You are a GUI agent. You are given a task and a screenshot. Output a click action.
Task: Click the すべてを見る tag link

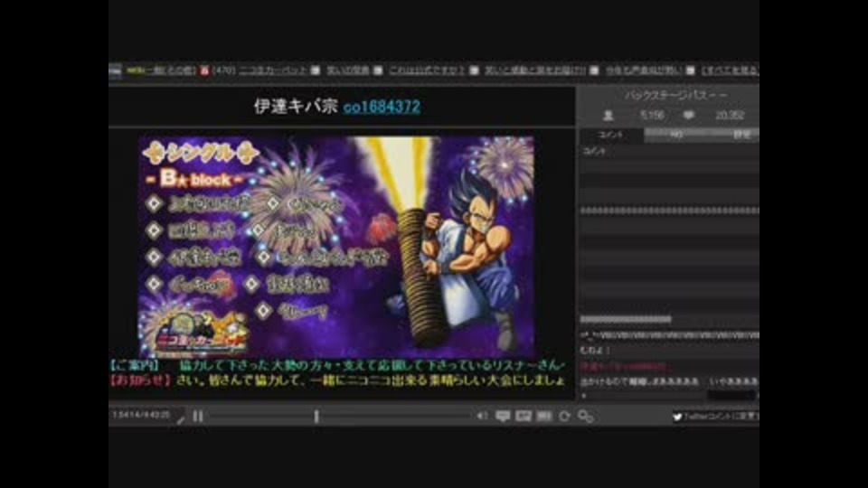point(730,70)
